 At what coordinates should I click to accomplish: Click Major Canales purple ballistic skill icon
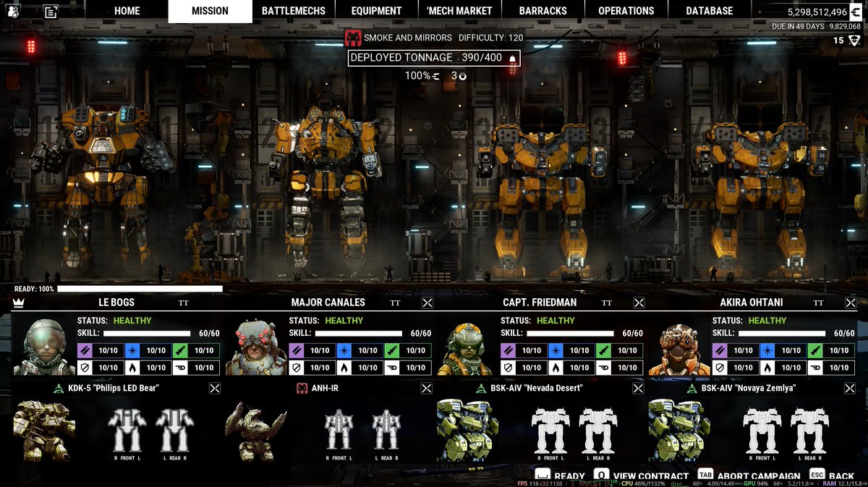pyautogui.click(x=297, y=350)
